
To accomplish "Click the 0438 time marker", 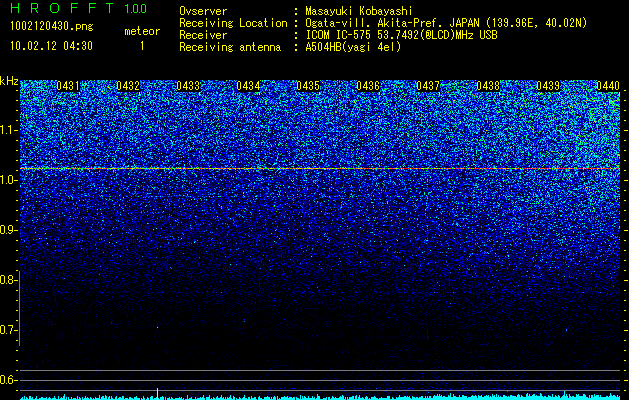I will coord(488,85).
